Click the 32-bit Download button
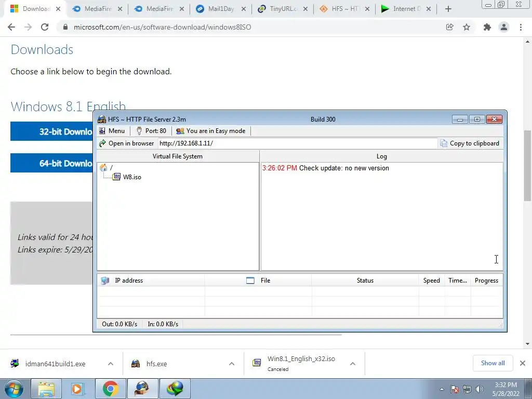This screenshot has width=532, height=399. (x=51, y=131)
